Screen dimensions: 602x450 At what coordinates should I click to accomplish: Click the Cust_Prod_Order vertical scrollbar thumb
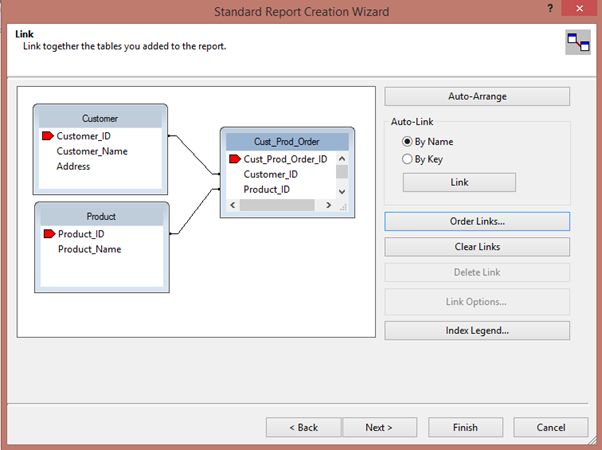(x=342, y=172)
